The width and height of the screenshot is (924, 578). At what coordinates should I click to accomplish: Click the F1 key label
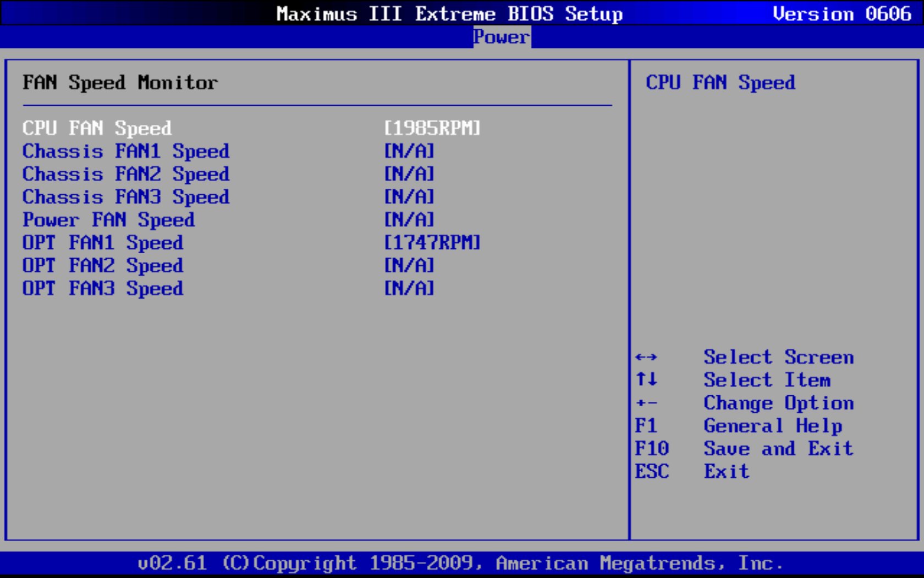point(646,426)
